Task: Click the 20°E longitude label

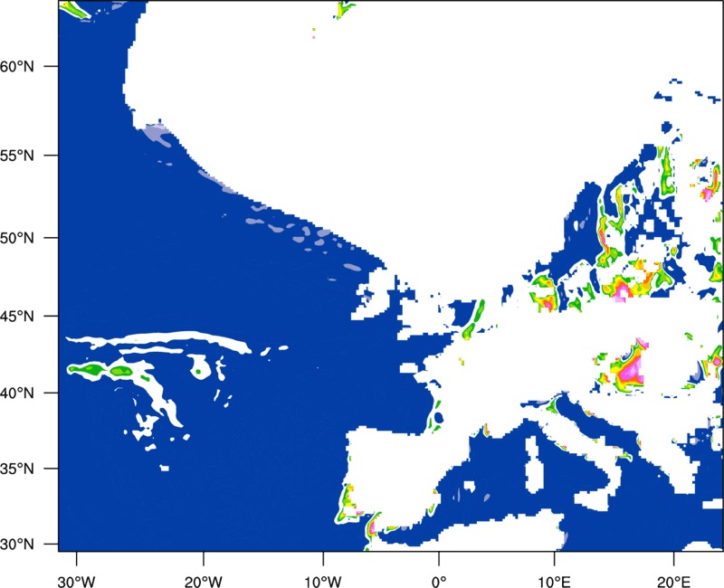Action: point(673,582)
